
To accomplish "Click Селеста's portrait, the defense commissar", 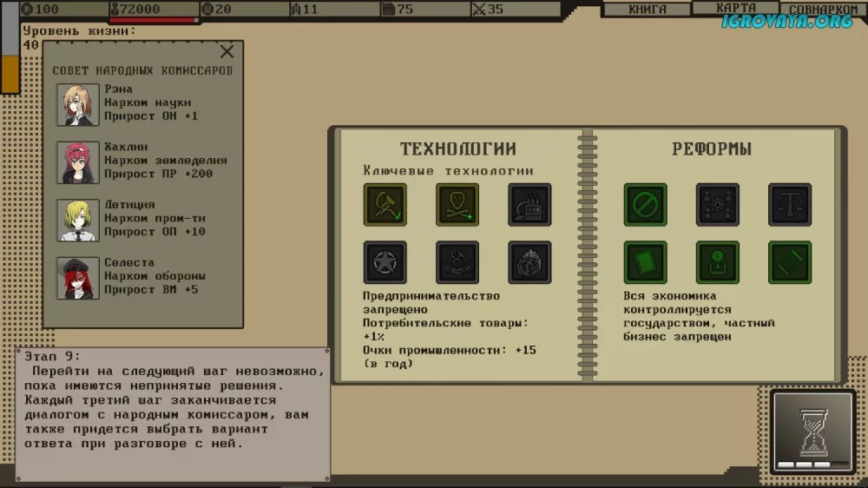I will 78,278.
